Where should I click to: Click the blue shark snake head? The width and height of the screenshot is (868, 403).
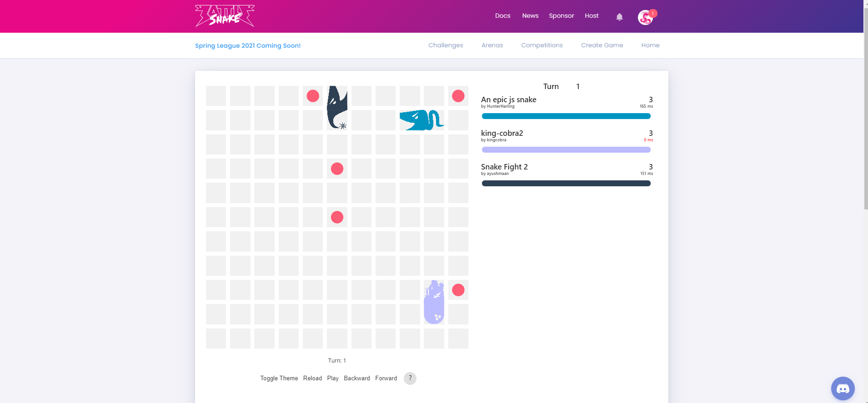(x=410, y=120)
